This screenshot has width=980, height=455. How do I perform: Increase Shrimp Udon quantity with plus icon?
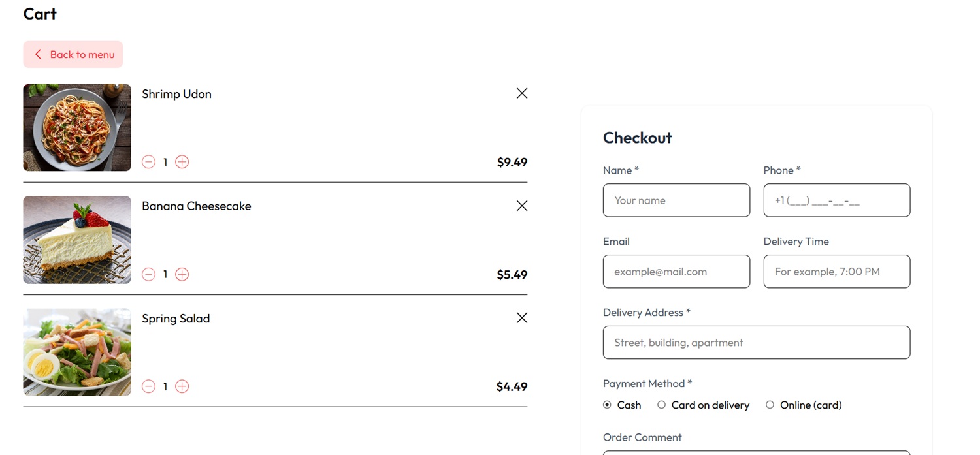(x=182, y=162)
